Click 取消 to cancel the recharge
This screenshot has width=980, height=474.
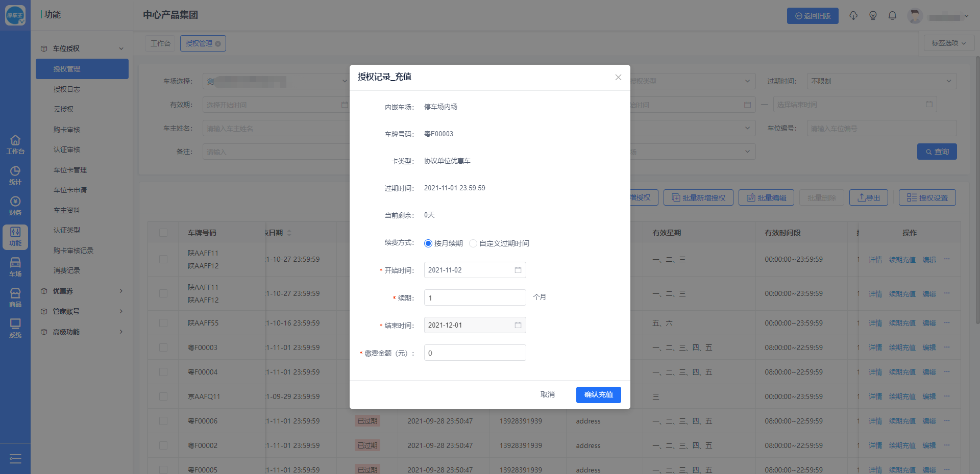(547, 394)
